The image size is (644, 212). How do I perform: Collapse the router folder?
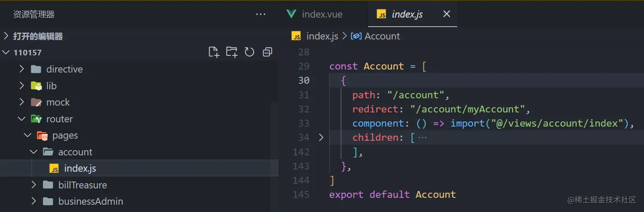pyautogui.click(x=22, y=119)
